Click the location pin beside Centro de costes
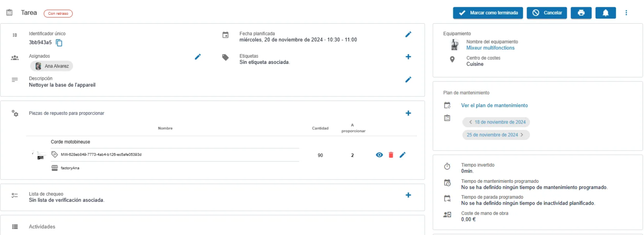 452,59
